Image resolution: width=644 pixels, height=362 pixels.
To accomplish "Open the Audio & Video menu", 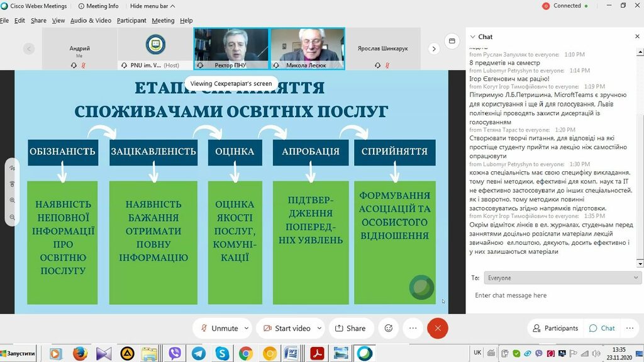I will point(91,20).
